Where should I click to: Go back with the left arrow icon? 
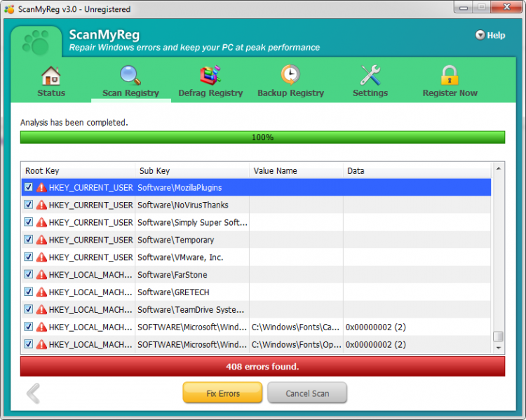point(34,393)
